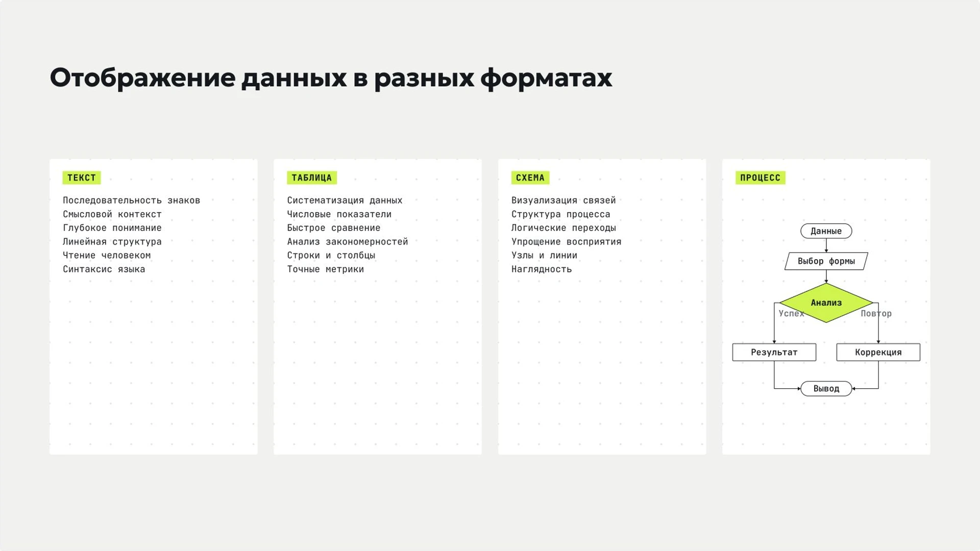The image size is (980, 551).
Task: Click the line 'Смысловой контекст'
Action: tap(112, 214)
